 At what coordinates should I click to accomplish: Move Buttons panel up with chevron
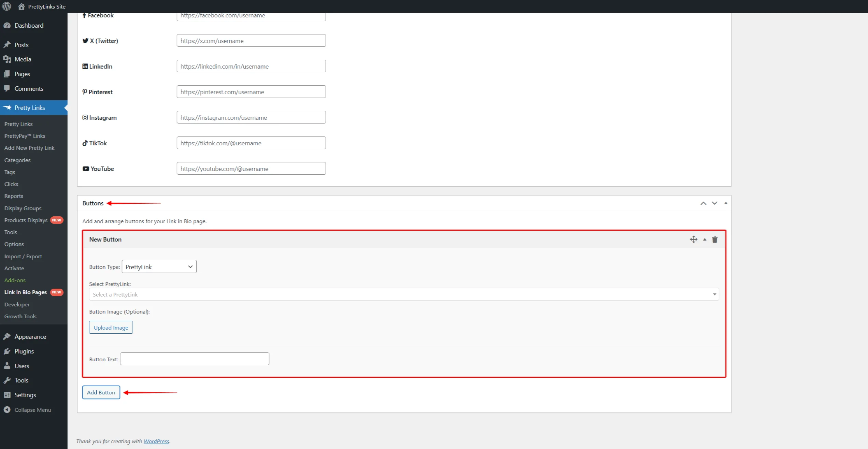pyautogui.click(x=703, y=203)
